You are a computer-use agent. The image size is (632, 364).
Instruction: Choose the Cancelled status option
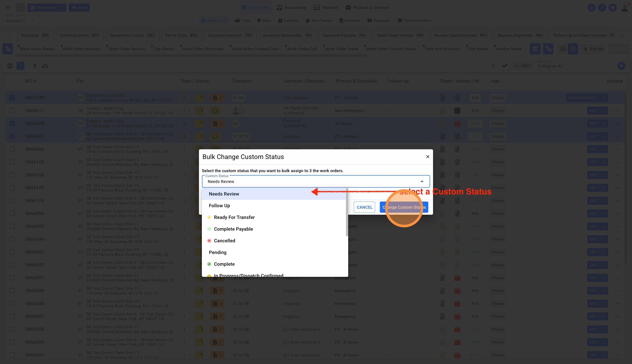(x=224, y=241)
